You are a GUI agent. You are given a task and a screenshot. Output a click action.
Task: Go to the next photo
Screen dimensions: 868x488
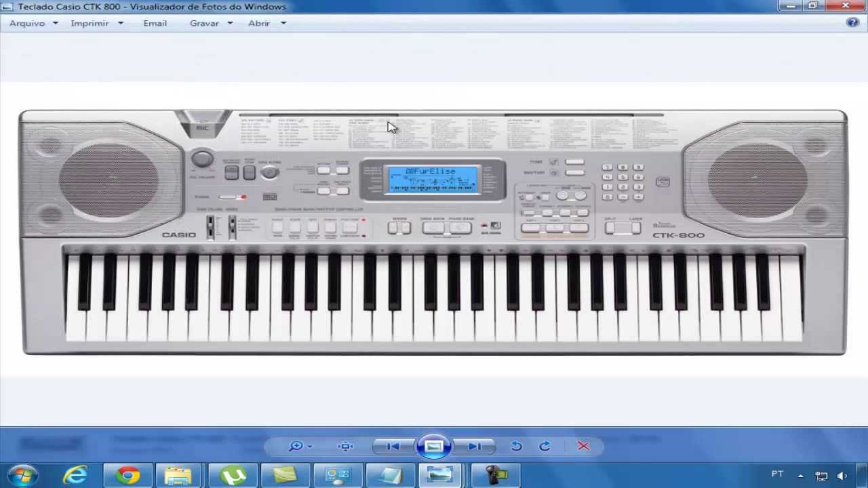pos(475,446)
